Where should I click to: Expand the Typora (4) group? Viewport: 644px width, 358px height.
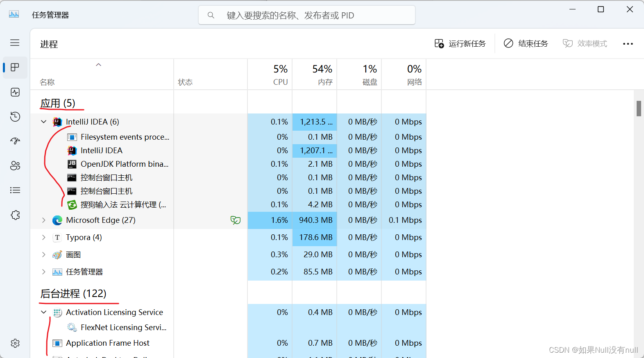44,237
